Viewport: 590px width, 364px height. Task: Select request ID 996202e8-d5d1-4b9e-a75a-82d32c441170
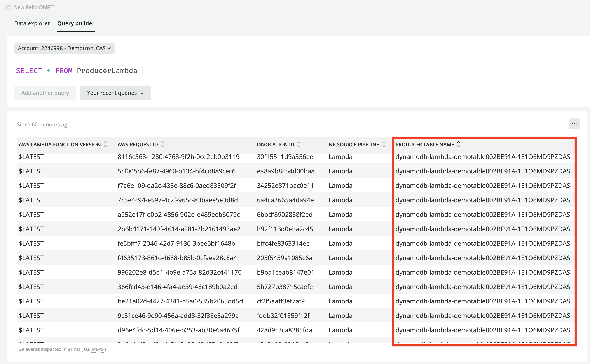179,272
